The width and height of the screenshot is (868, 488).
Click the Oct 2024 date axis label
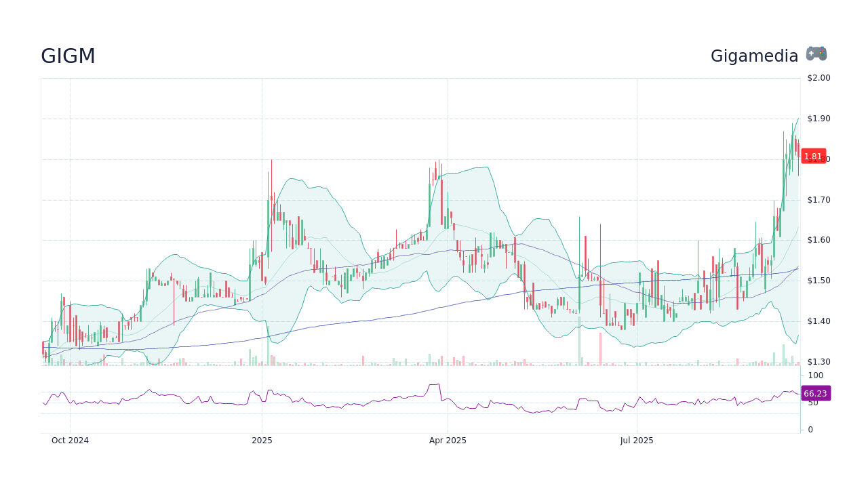[x=70, y=441]
